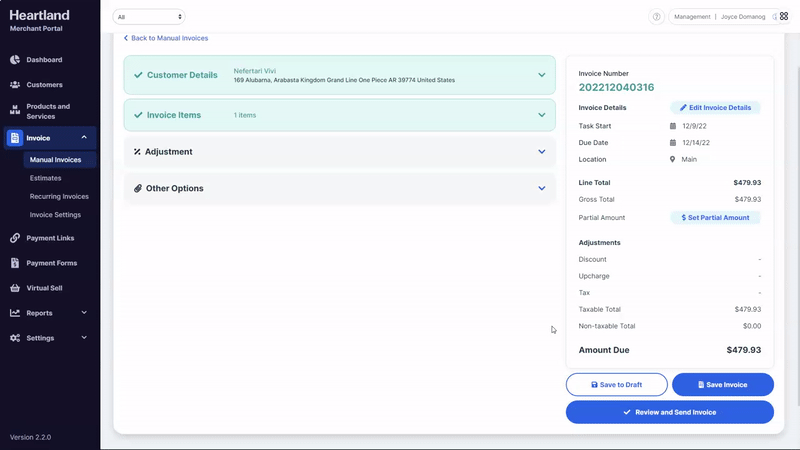800x450 pixels.
Task: Click the Set Partial Amount button
Action: 715,217
